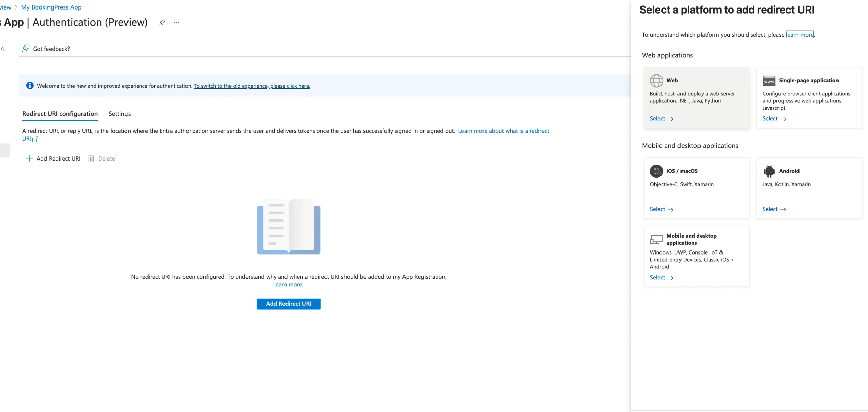Click 'Java, Kotlin, Xamarin' description
Image resolution: width=868 pixels, height=412 pixels.
787,184
